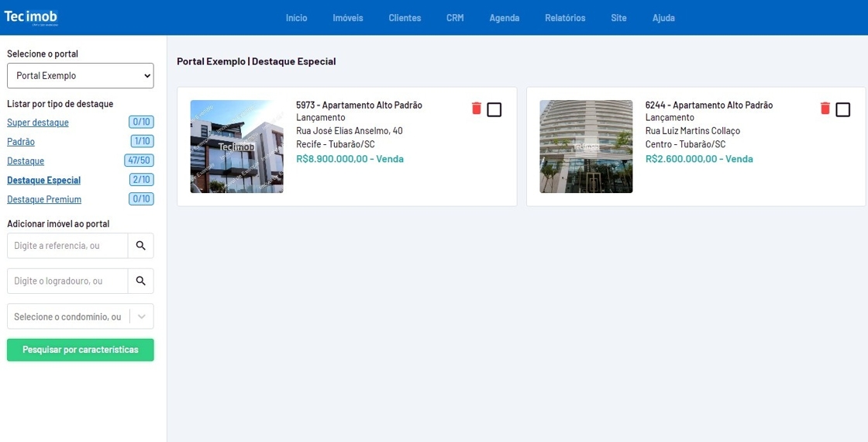Open thumbnail of property 5973

pyautogui.click(x=236, y=147)
